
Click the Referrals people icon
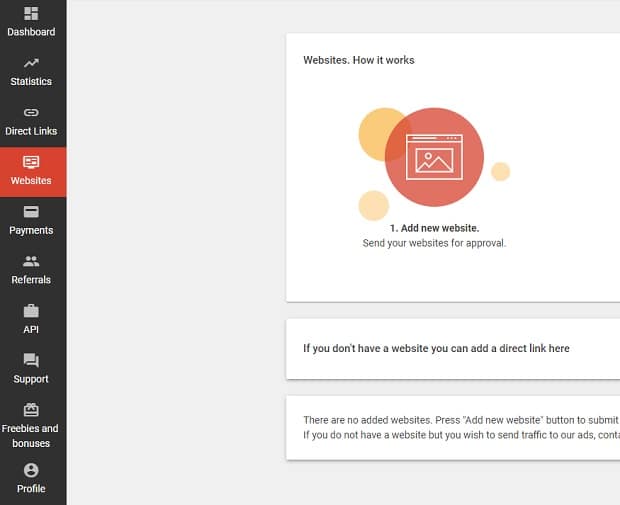[x=31, y=262]
